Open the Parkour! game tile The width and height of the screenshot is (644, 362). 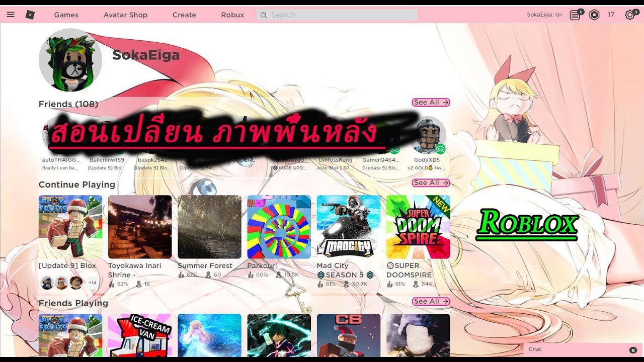pos(279,227)
